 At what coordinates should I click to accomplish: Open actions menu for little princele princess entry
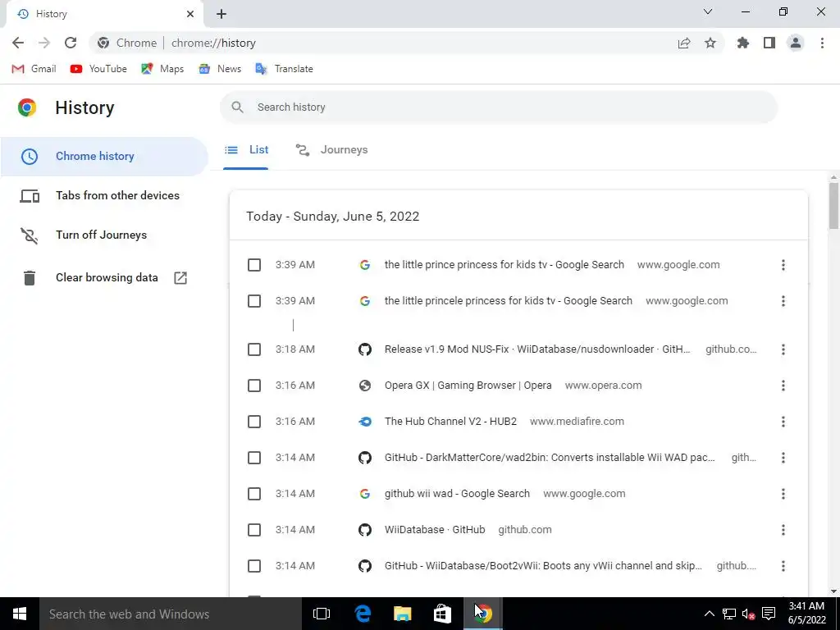783,301
